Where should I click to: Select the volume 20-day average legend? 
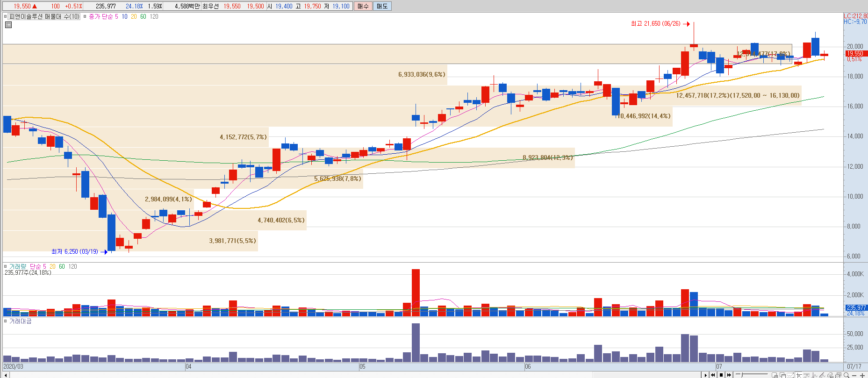pyautogui.click(x=52, y=266)
